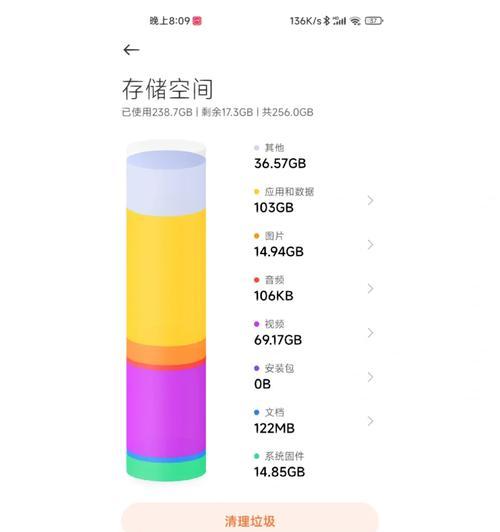Viewport: 500px width, 532px height.
Task: Tap the Bluetooth status icon
Action: tap(326, 21)
